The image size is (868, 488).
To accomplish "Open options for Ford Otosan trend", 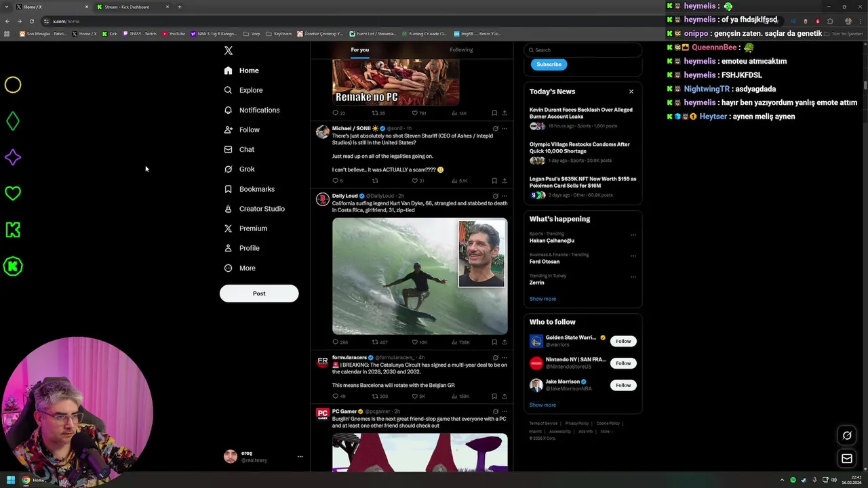I will click(x=633, y=256).
